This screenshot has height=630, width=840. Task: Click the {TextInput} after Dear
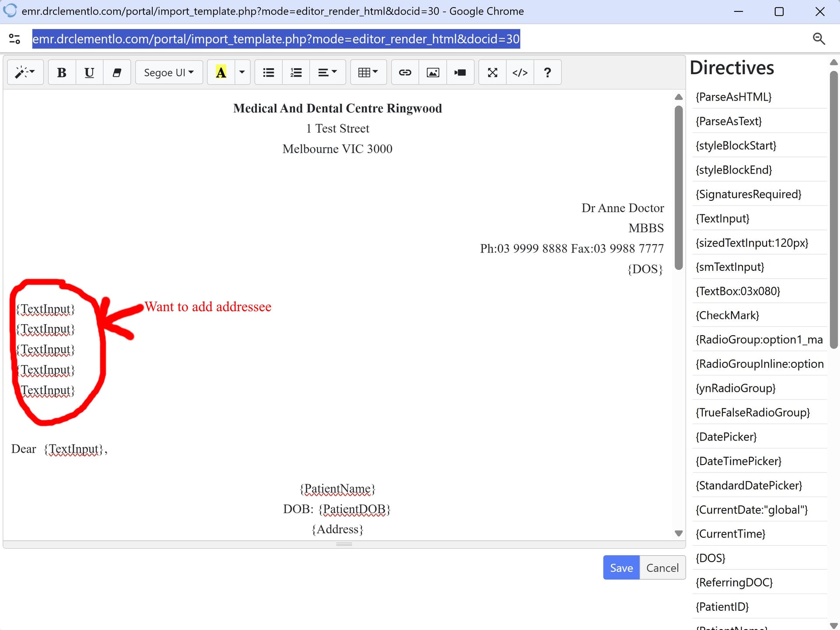coord(74,449)
